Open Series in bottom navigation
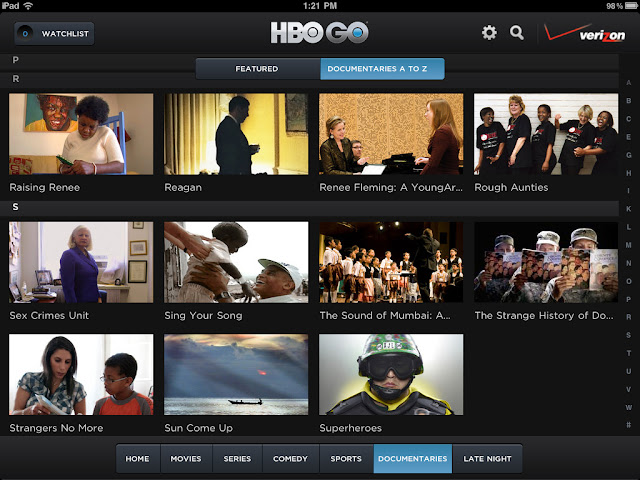 point(237,458)
